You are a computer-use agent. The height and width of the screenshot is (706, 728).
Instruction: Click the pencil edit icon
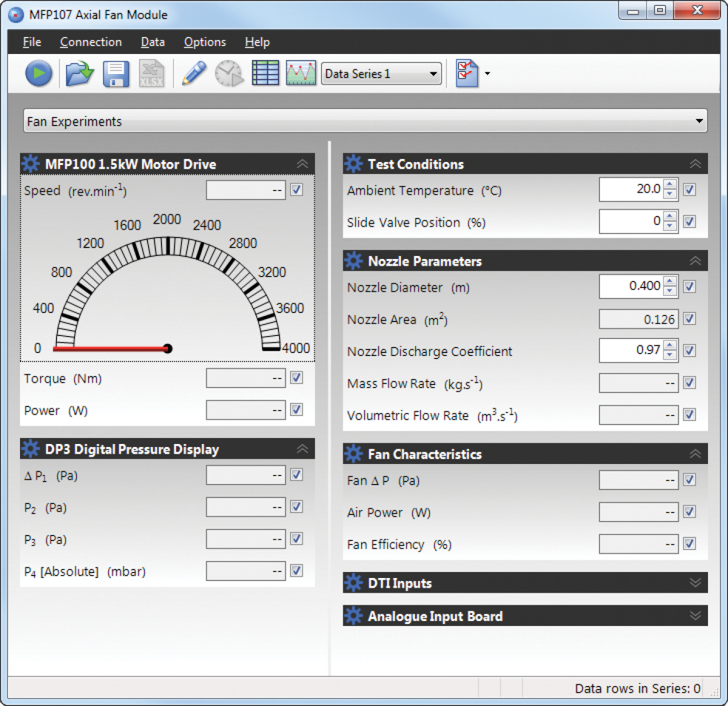pos(194,73)
